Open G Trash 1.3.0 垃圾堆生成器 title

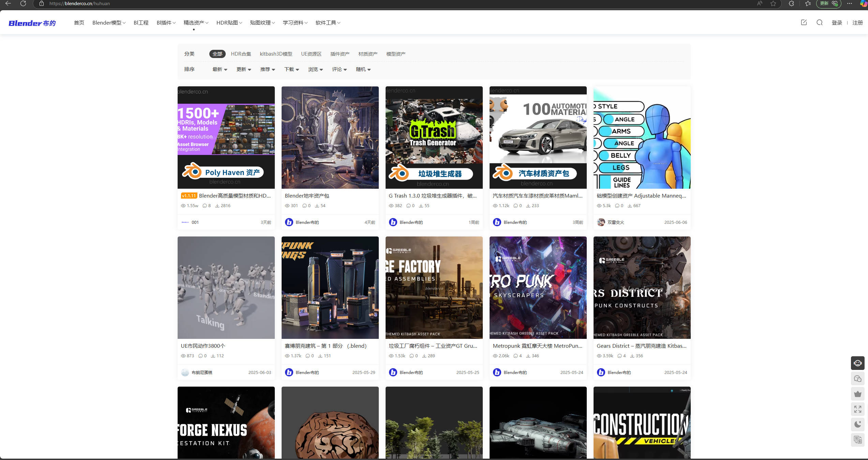[433, 196]
